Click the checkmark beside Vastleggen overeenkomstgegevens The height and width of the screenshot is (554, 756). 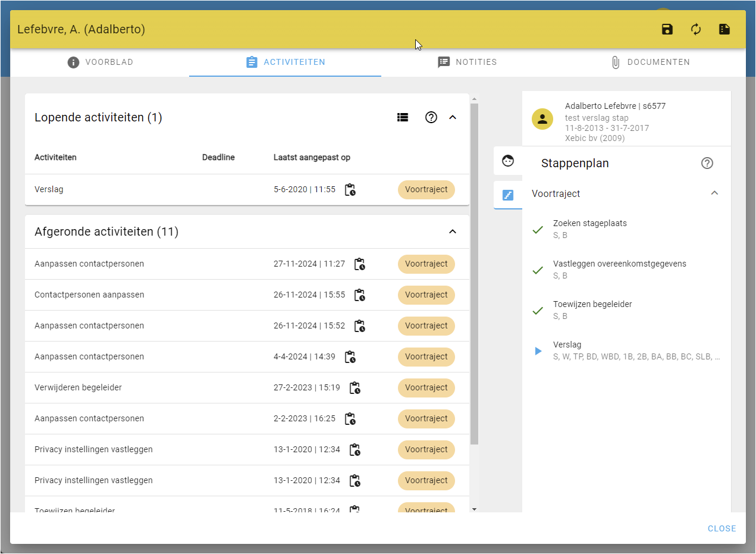pos(538,270)
